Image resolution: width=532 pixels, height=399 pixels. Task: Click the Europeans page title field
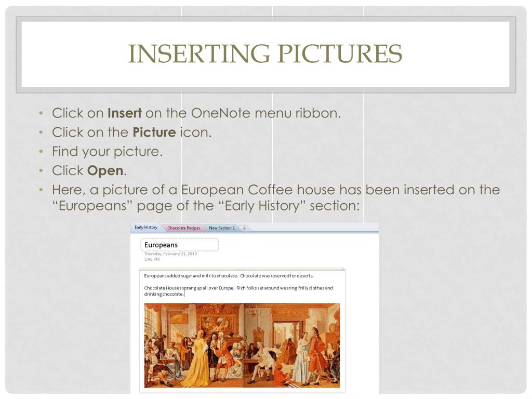(x=179, y=245)
